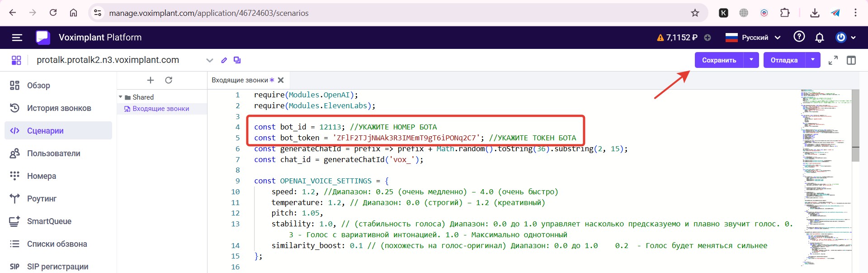The width and height of the screenshot is (868, 273).
Task: Click the copy application name icon
Action: click(237, 60)
